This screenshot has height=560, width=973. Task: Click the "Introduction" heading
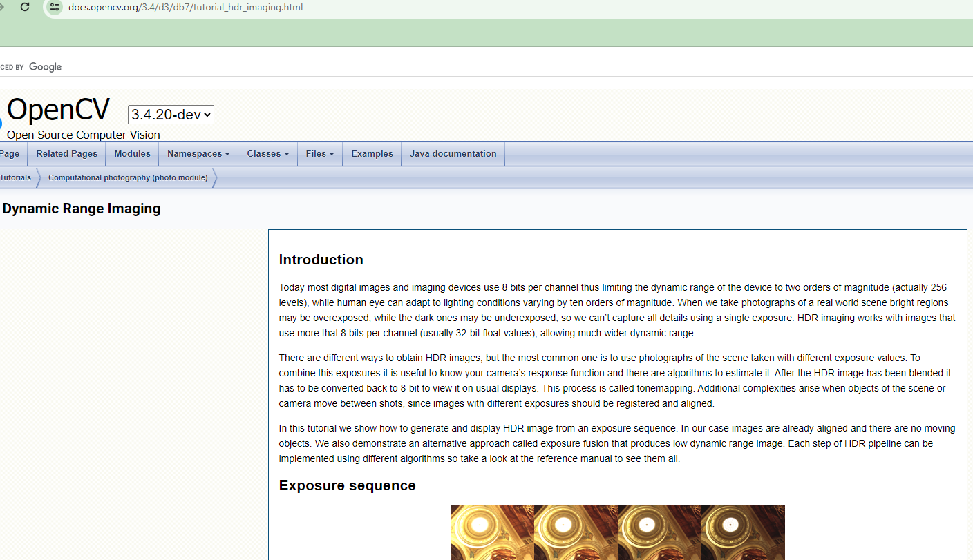[x=321, y=260]
